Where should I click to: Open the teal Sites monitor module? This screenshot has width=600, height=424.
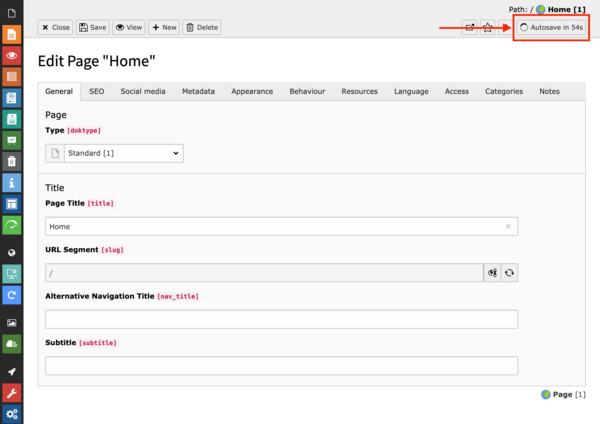[x=11, y=274]
